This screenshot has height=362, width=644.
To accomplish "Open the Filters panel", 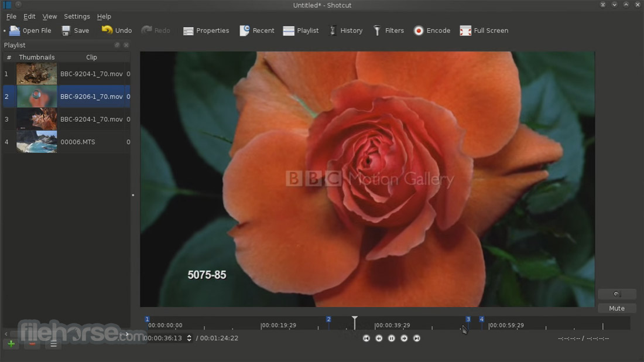I will point(389,30).
